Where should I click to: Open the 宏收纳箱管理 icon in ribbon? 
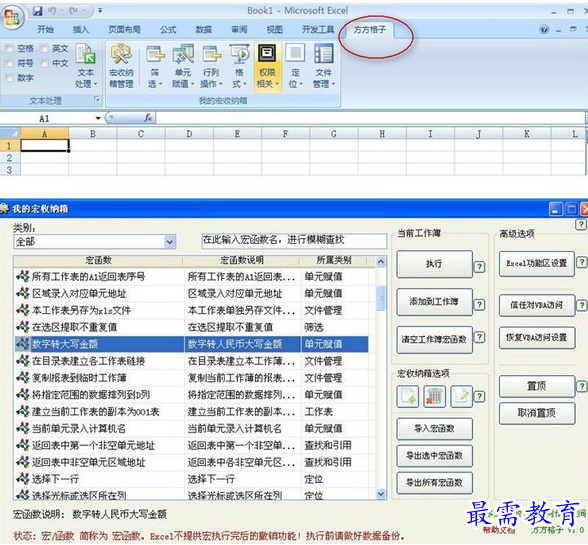coord(121,66)
